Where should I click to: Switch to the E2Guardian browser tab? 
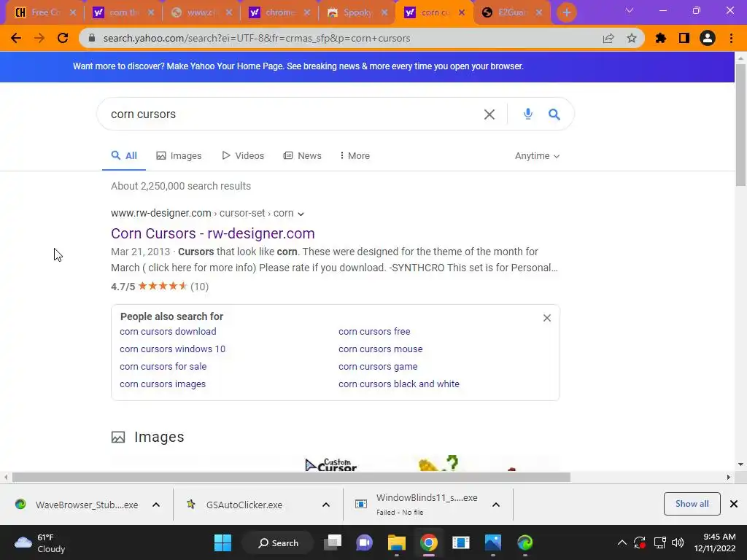(511, 12)
